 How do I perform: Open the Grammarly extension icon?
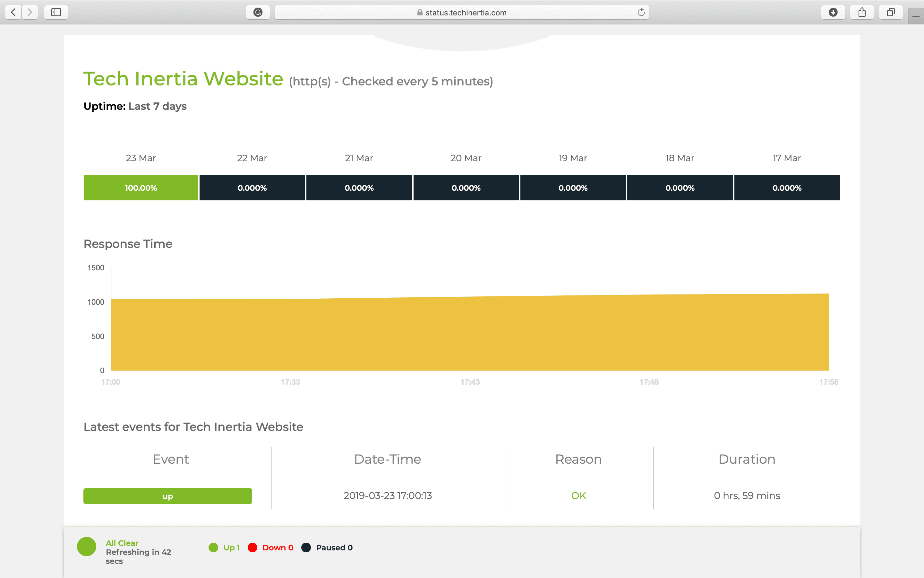coord(258,12)
